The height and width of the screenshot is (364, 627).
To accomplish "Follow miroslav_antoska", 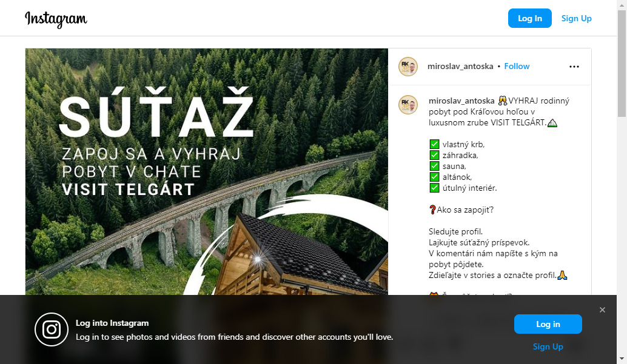I will pos(517,67).
